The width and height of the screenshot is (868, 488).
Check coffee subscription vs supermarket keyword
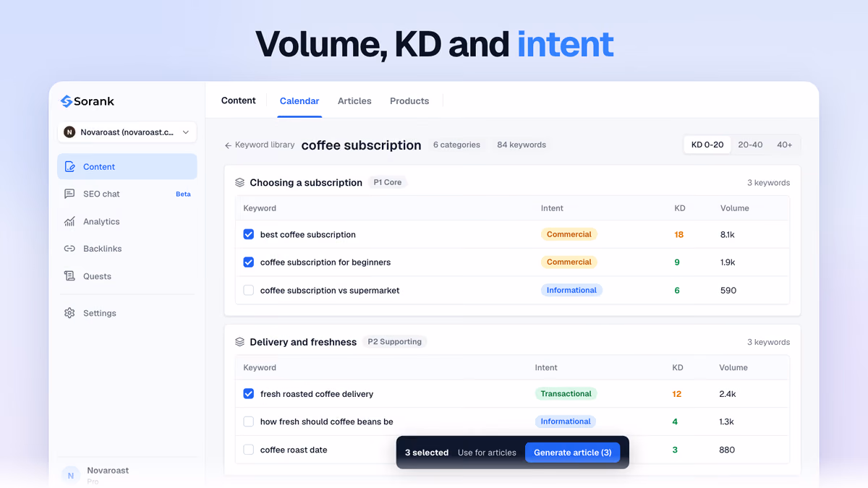[249, 291]
